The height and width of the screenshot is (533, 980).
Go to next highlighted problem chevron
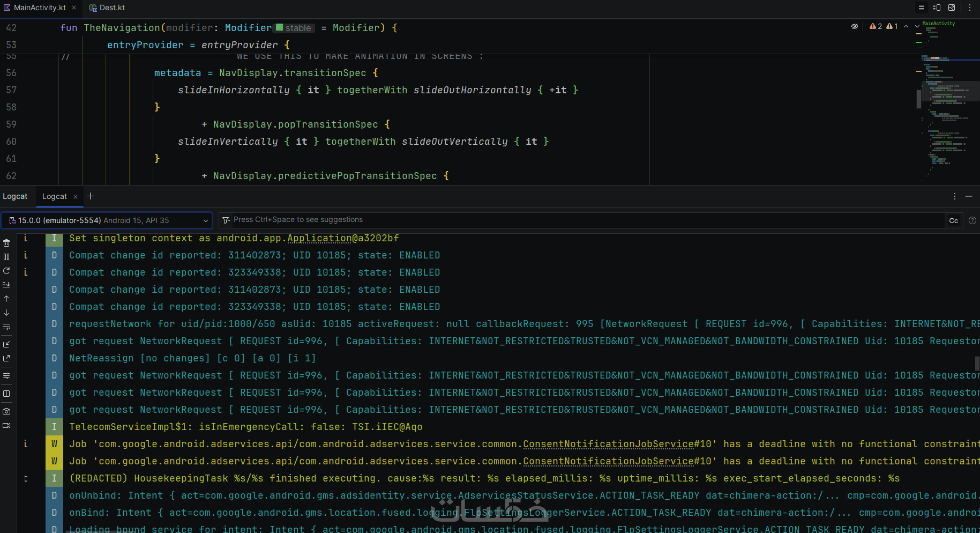[917, 26]
